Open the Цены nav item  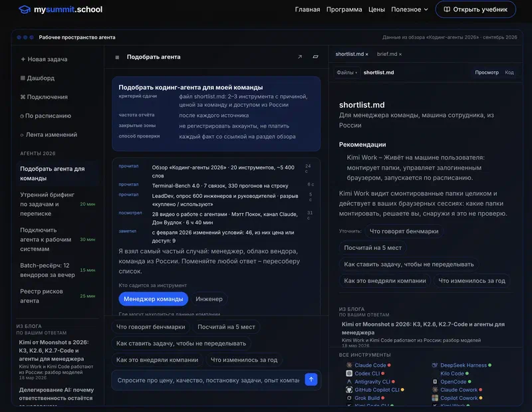(x=376, y=9)
